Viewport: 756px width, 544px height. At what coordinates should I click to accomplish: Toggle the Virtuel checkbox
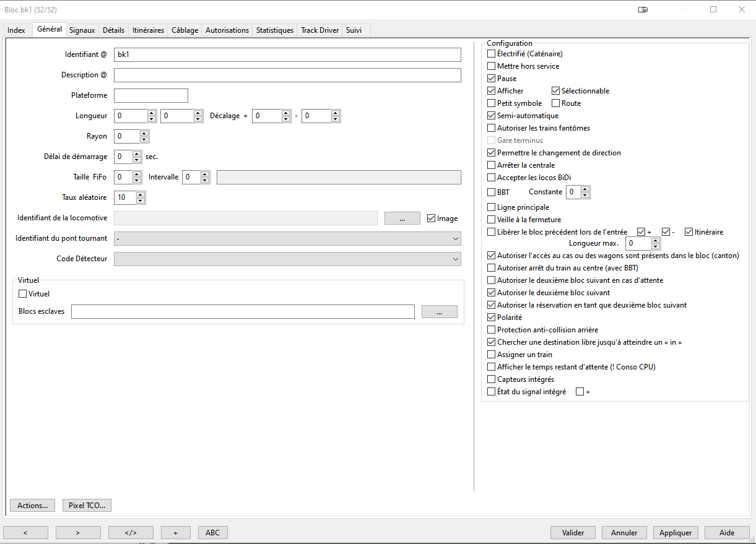[x=24, y=294]
